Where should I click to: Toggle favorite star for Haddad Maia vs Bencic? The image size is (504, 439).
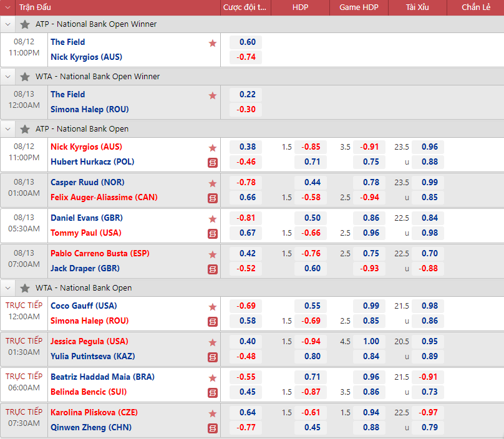point(213,378)
